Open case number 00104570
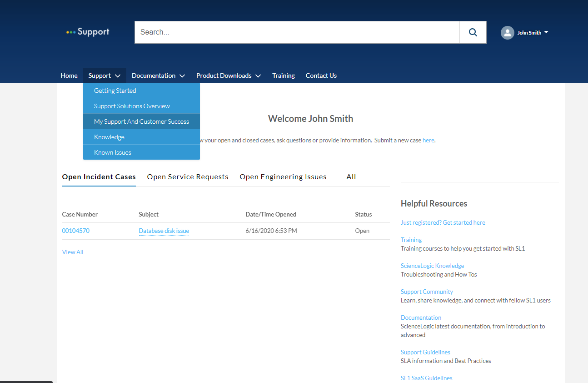 76,231
